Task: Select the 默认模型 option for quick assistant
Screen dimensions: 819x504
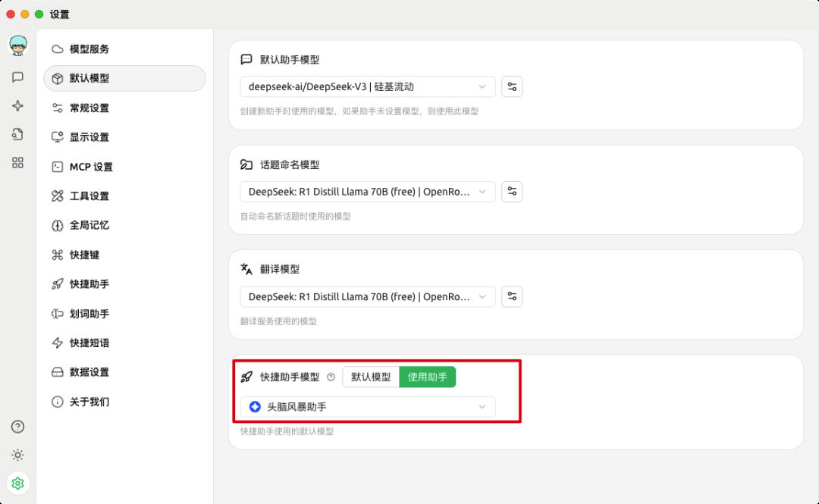Action: [x=371, y=377]
